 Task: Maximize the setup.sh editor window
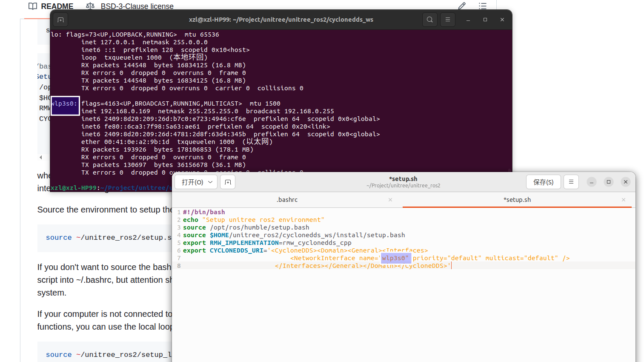609,182
